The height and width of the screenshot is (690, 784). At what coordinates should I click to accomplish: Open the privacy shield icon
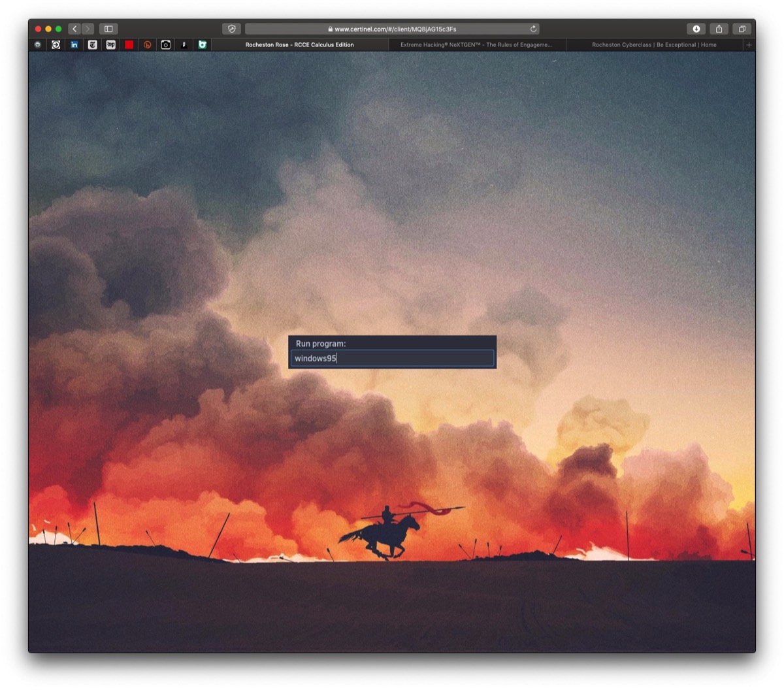pyautogui.click(x=231, y=29)
